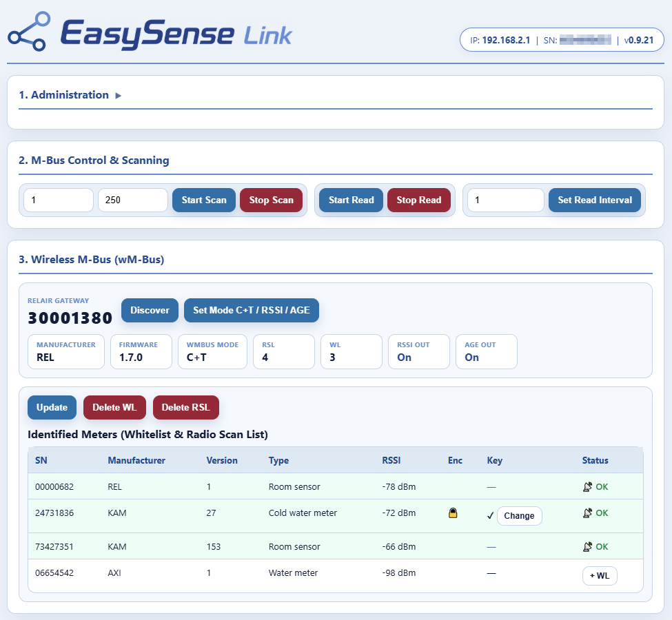Click the Type column header
The image size is (672, 620).
[278, 461]
